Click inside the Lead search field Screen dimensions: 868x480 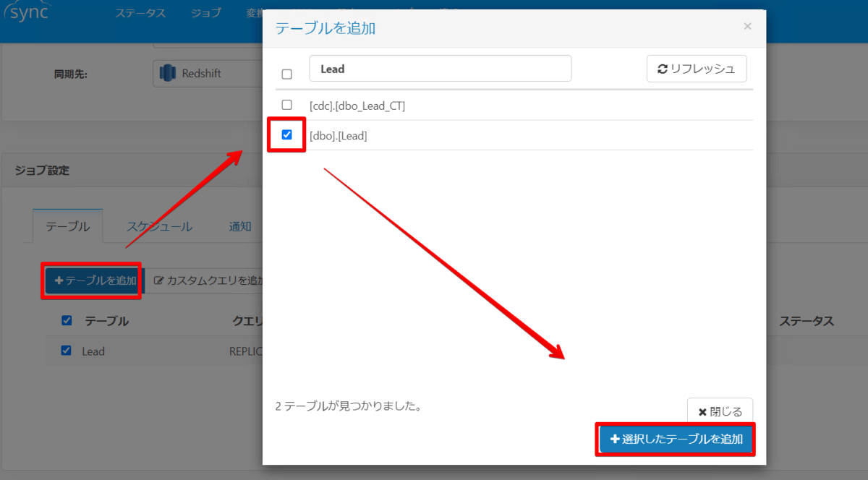(x=440, y=68)
